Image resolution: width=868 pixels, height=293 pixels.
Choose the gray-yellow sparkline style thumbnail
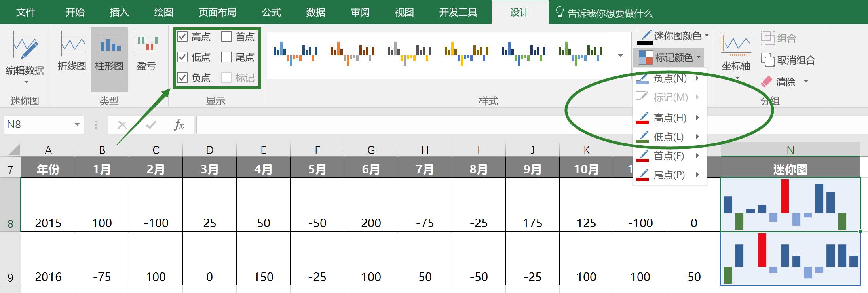pyautogui.click(x=409, y=53)
